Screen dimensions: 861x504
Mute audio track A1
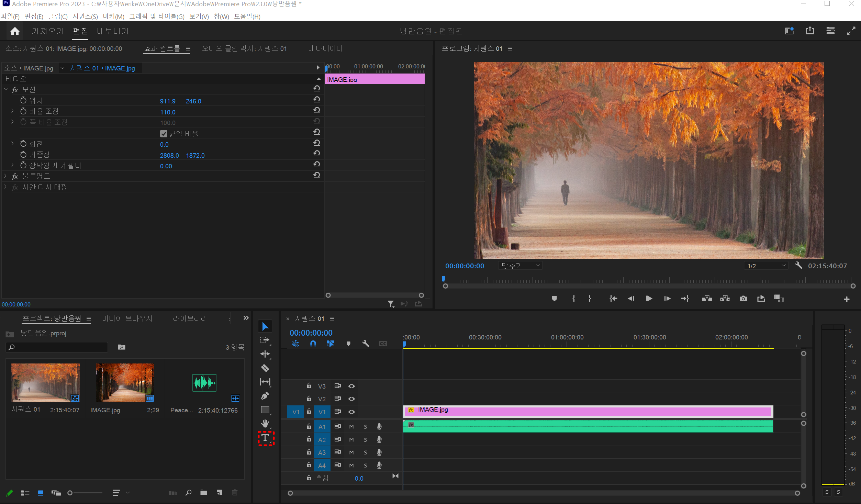click(351, 427)
